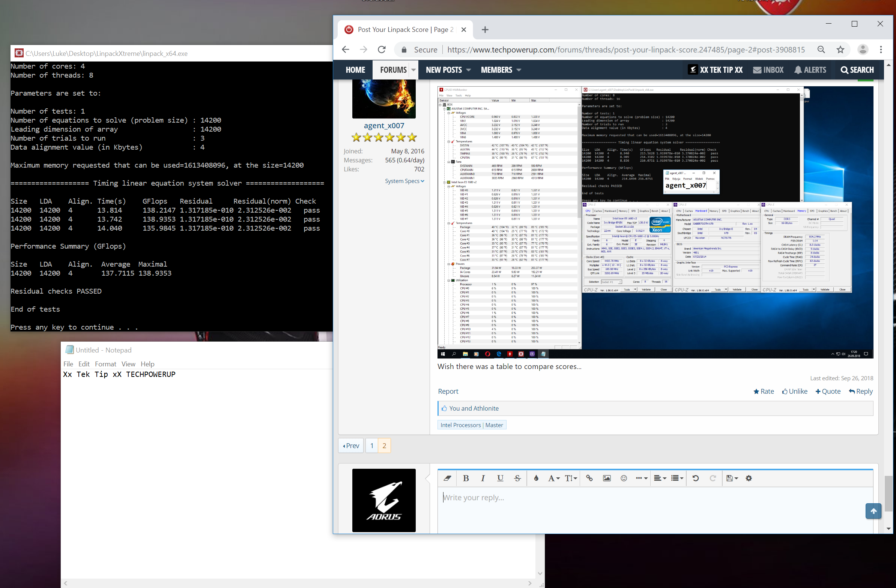Open the browser profile avatar icon
The image size is (896, 588).
(863, 49)
